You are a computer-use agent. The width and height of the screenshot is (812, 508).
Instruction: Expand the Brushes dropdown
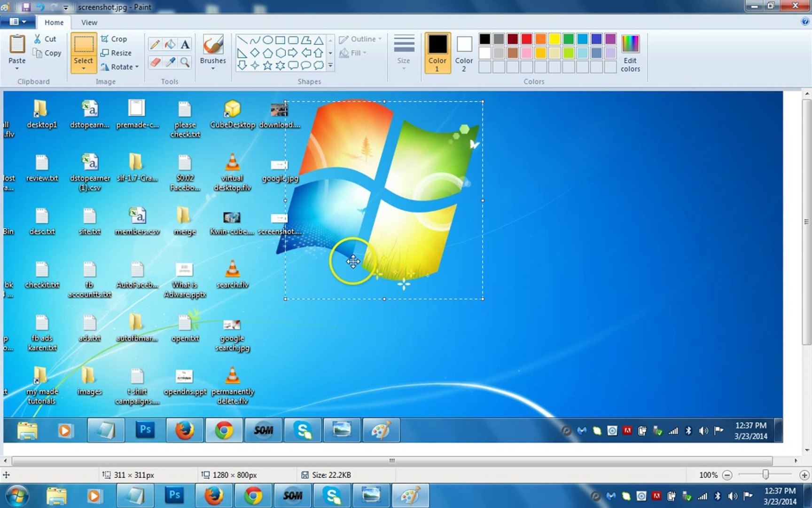click(x=213, y=69)
